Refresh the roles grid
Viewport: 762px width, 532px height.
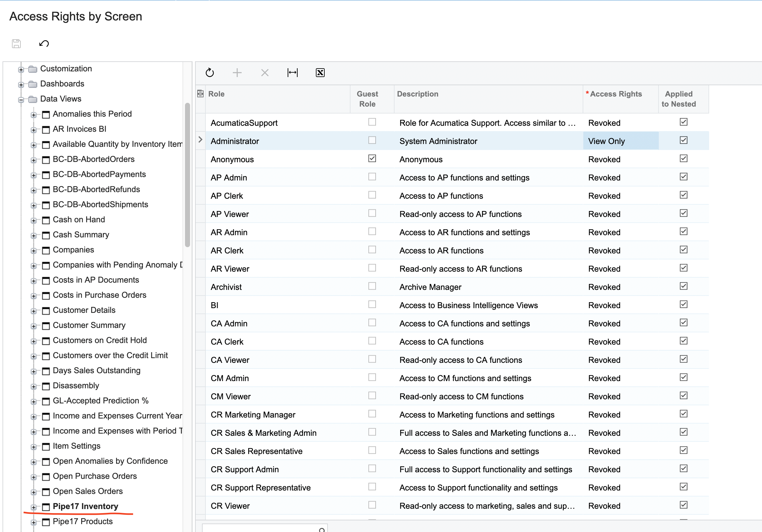[210, 73]
